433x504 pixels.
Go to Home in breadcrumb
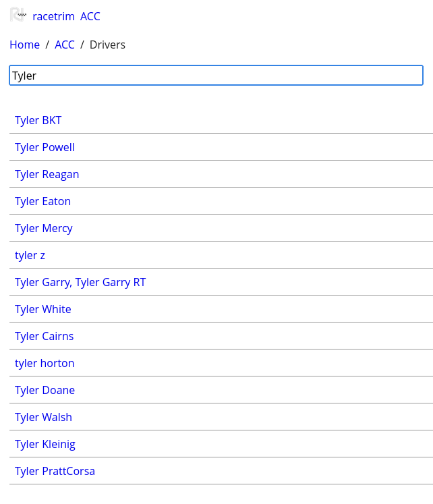coord(25,45)
